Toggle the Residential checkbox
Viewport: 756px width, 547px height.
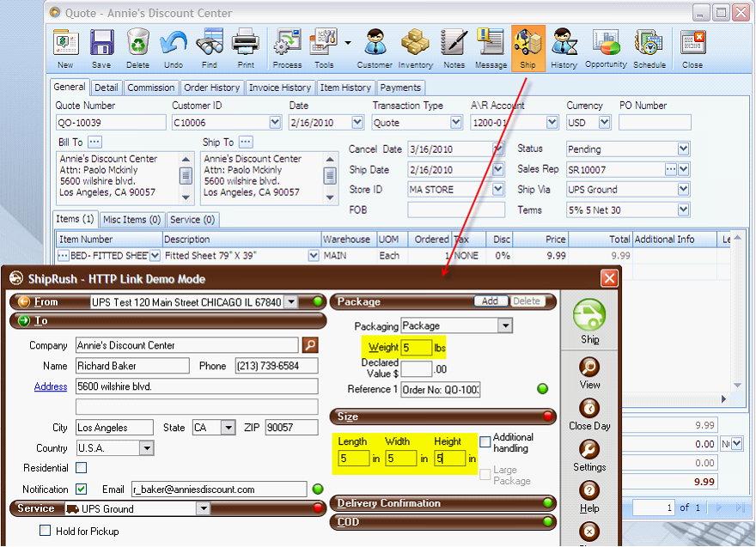pos(82,467)
